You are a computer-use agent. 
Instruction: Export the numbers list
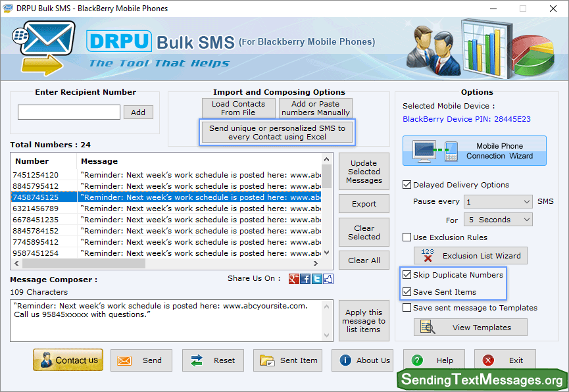coord(364,204)
